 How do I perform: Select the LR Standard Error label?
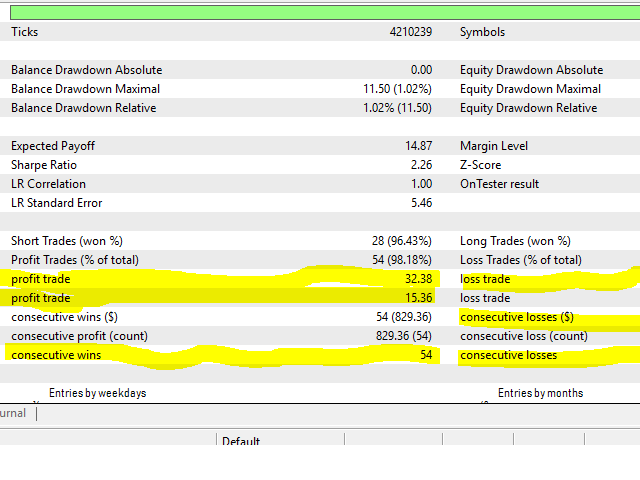(x=56, y=203)
